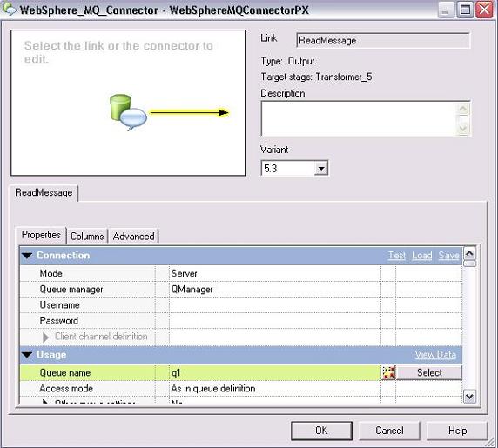This screenshot has width=498, height=448.
Task: Confirm with the OK button
Action: (x=321, y=431)
